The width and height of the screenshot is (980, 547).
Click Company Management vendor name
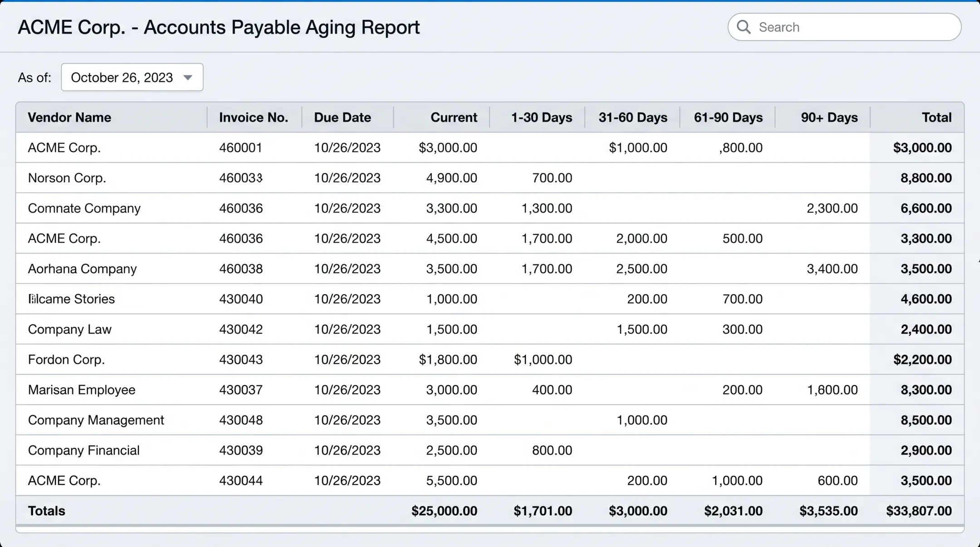(x=96, y=420)
